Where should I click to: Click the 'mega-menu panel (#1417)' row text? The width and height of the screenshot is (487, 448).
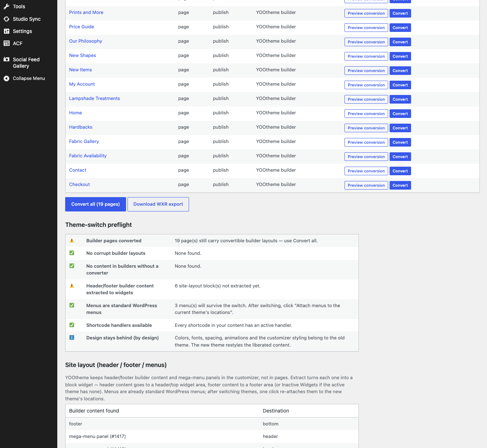tap(97, 437)
